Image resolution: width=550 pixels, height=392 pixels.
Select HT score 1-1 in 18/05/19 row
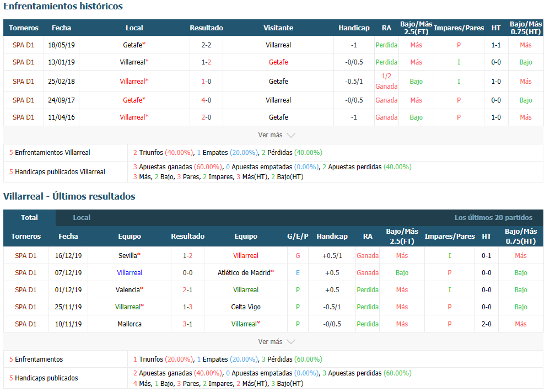click(496, 45)
